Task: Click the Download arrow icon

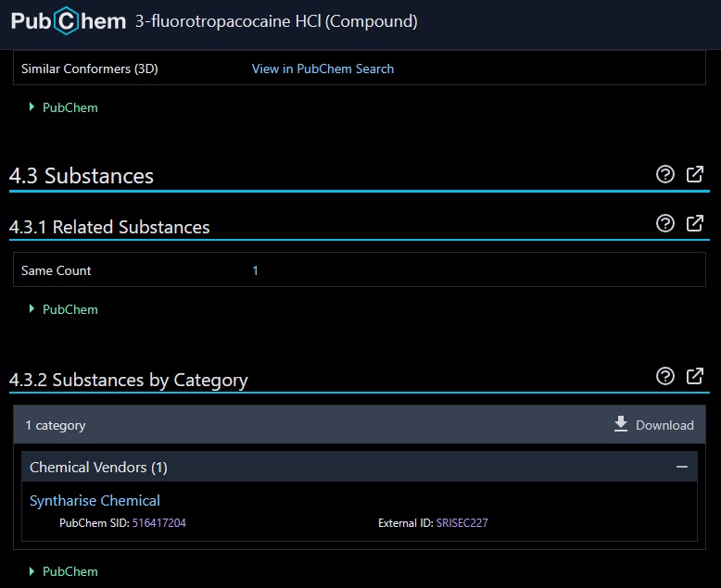Action: (621, 424)
